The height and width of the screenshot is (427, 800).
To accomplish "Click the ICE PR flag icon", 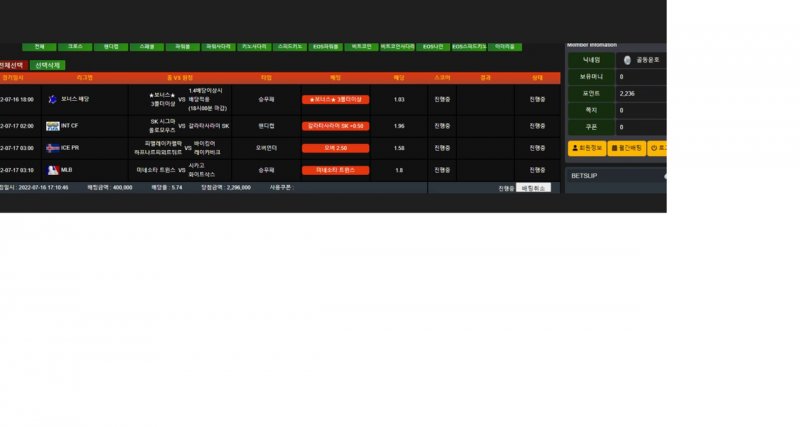I will click(x=53, y=147).
